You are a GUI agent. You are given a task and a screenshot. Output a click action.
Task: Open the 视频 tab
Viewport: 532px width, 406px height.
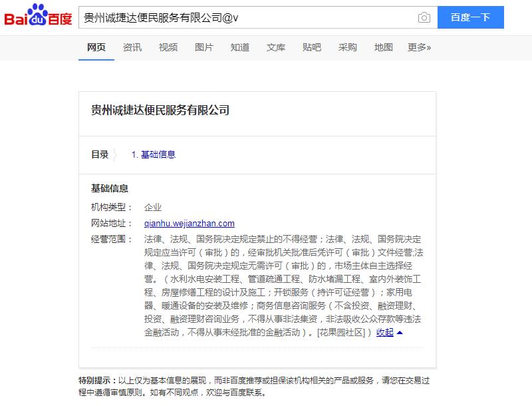[x=168, y=47]
